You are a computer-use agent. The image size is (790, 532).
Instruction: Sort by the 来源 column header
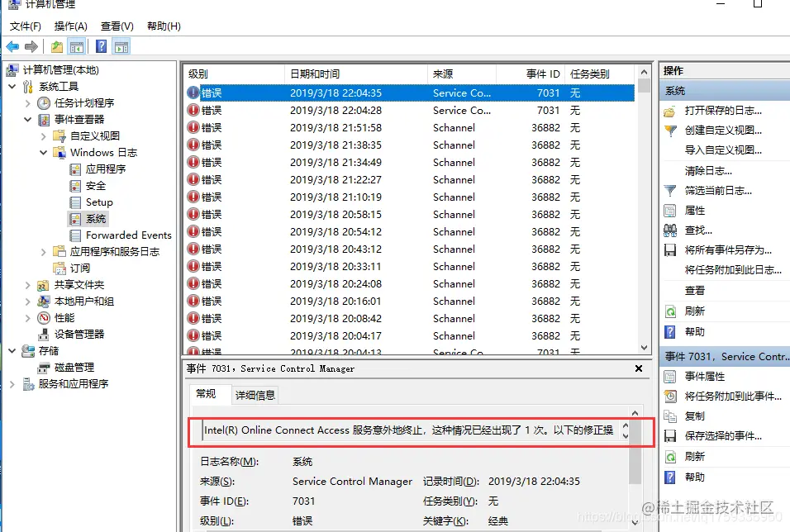point(461,74)
